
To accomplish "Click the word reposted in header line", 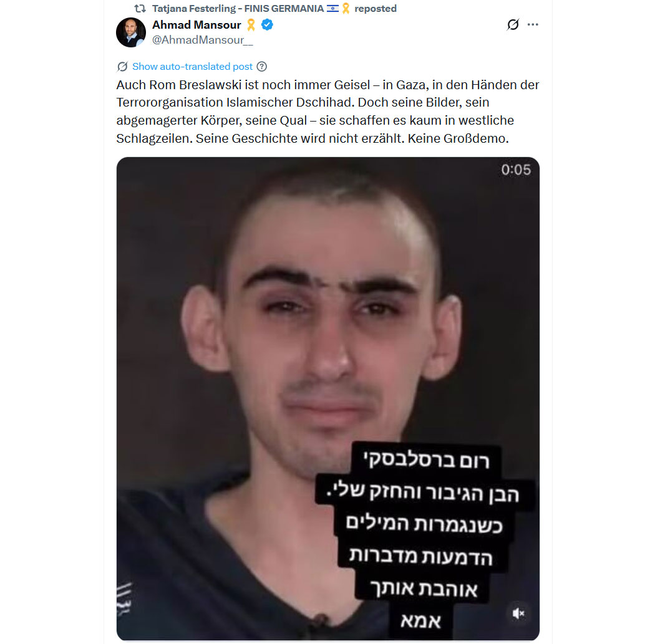I will (x=376, y=8).
